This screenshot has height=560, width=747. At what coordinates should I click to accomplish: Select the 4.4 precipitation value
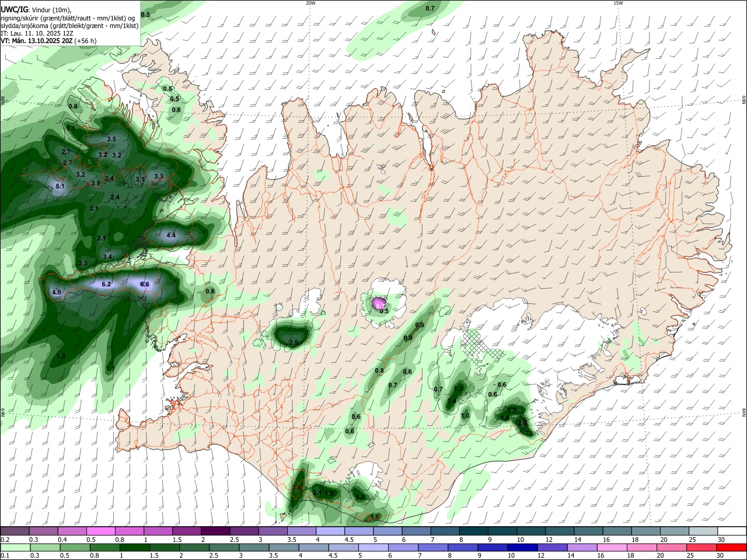tap(171, 235)
